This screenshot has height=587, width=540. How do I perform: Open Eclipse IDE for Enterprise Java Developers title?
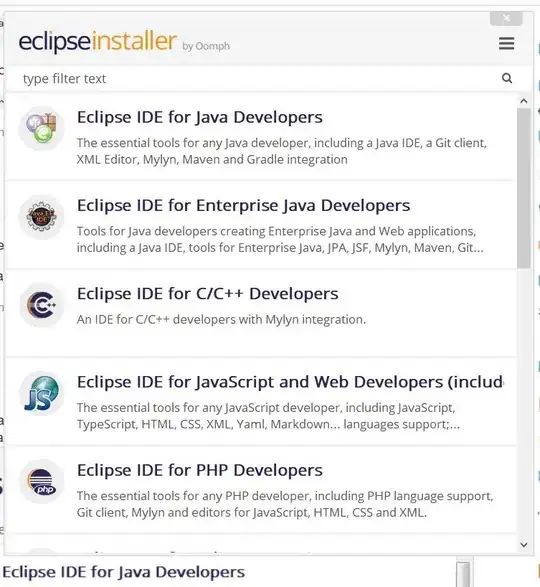(x=243, y=206)
